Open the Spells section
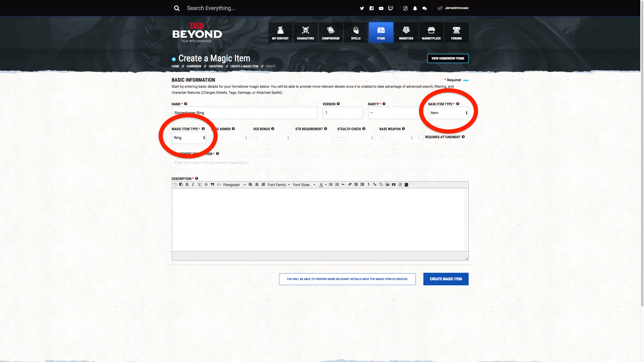Screen dimensions: 644x362 (356, 32)
